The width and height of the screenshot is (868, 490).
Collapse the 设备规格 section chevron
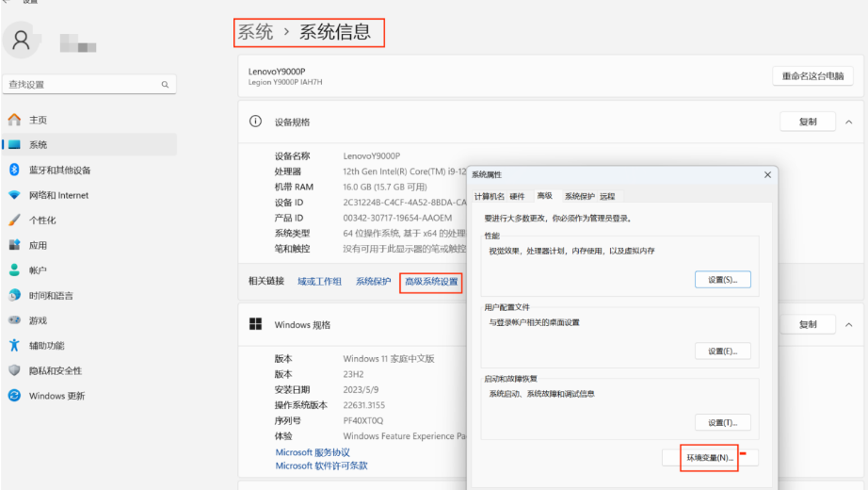point(848,122)
